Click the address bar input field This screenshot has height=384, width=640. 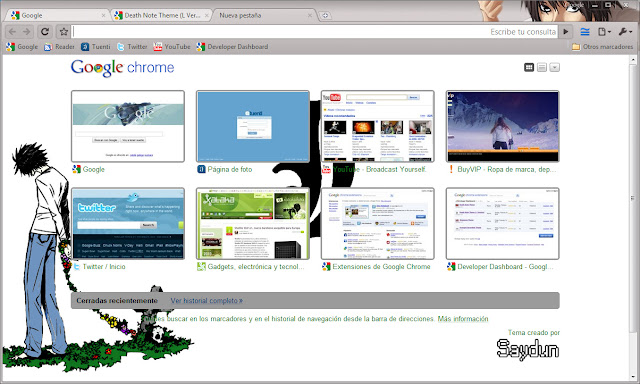[315, 31]
